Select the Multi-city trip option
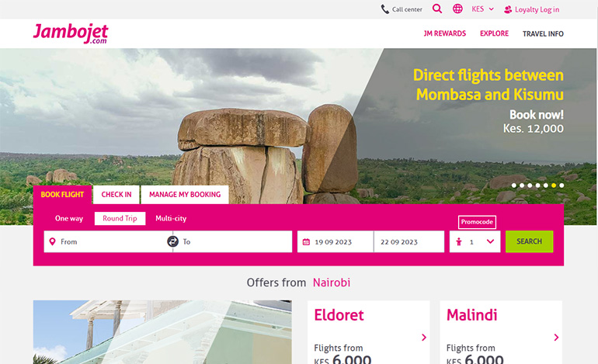598x364 pixels. 171,218
